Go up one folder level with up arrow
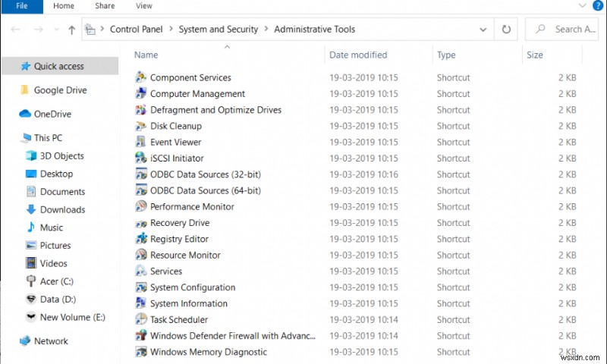 [72, 30]
